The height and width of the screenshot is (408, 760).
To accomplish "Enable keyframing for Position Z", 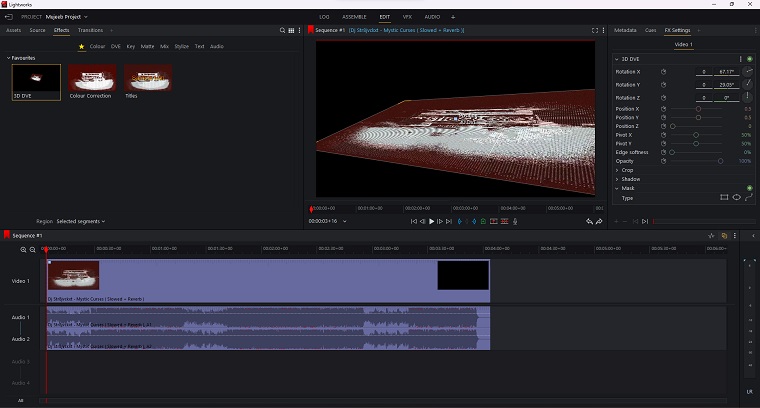I will 664,126.
